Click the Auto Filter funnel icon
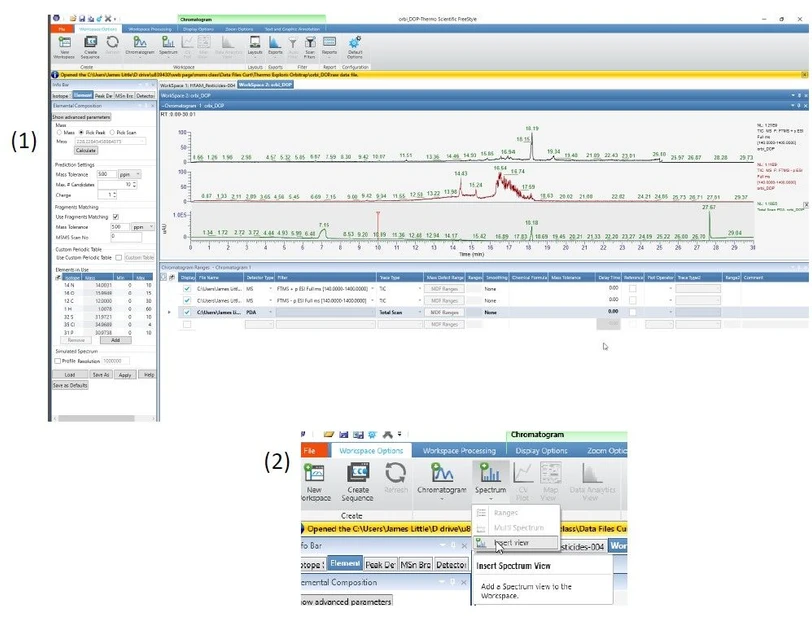Image resolution: width=812 pixels, height=617 pixels. tap(293, 46)
